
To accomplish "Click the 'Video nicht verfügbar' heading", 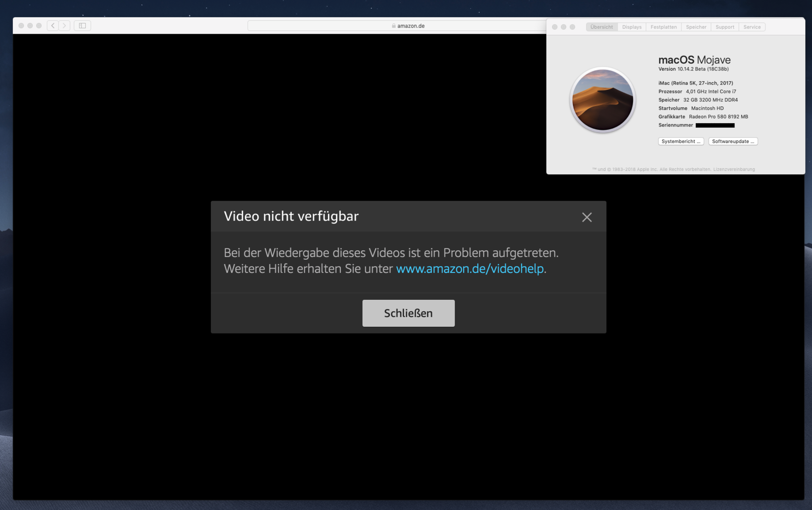I will (291, 216).
